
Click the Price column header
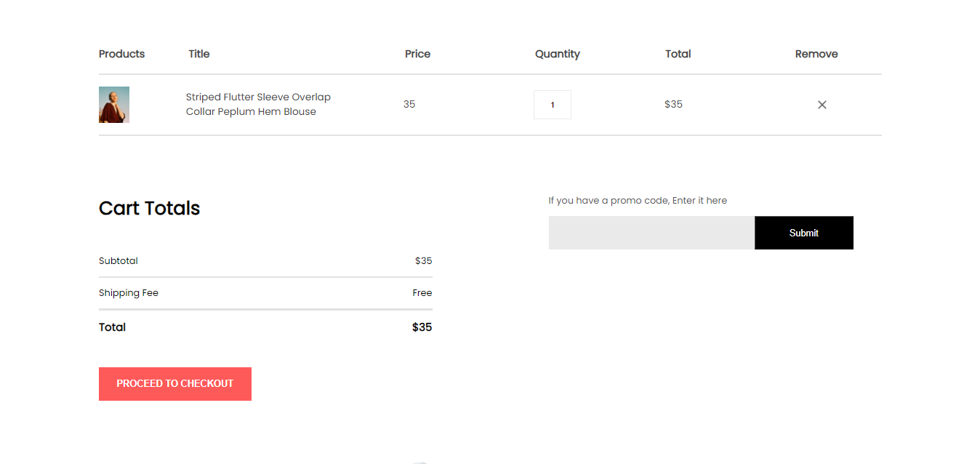coord(417,54)
